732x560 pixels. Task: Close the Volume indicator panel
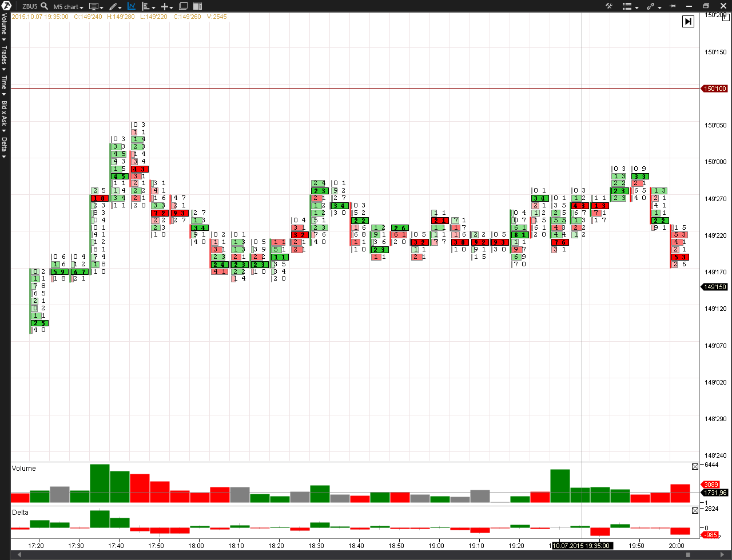(695, 467)
